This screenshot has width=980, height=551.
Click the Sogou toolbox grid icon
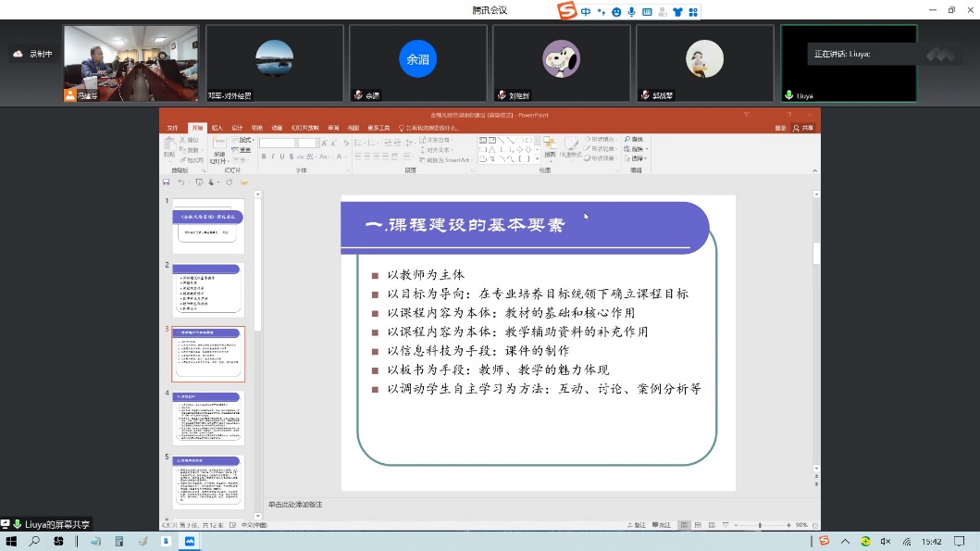(x=693, y=12)
